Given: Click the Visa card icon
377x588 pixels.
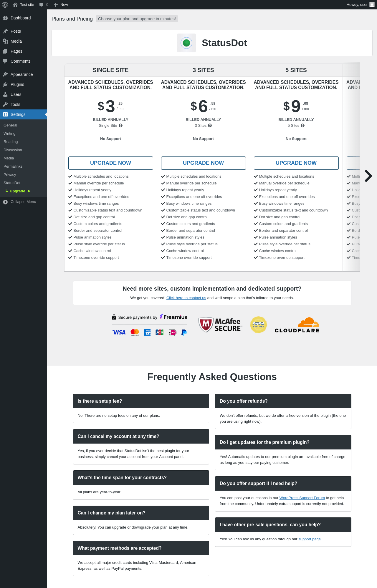Looking at the screenshot, I should [x=119, y=332].
